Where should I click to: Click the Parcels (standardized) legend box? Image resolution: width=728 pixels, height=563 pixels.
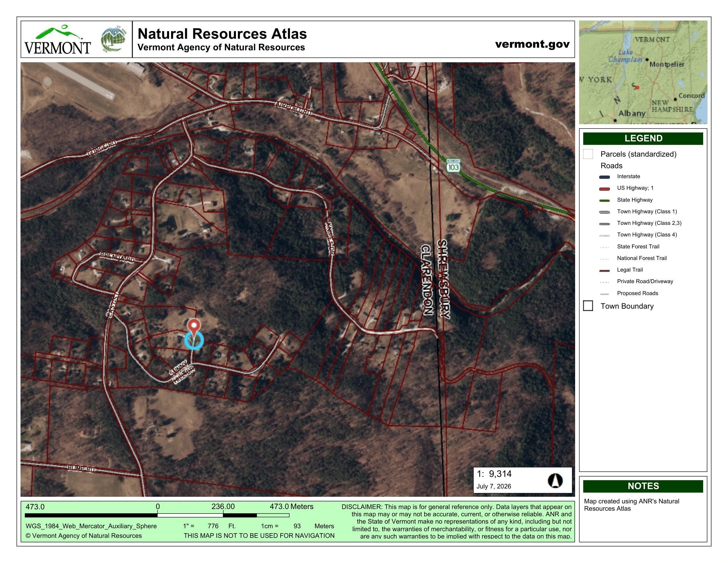click(588, 154)
